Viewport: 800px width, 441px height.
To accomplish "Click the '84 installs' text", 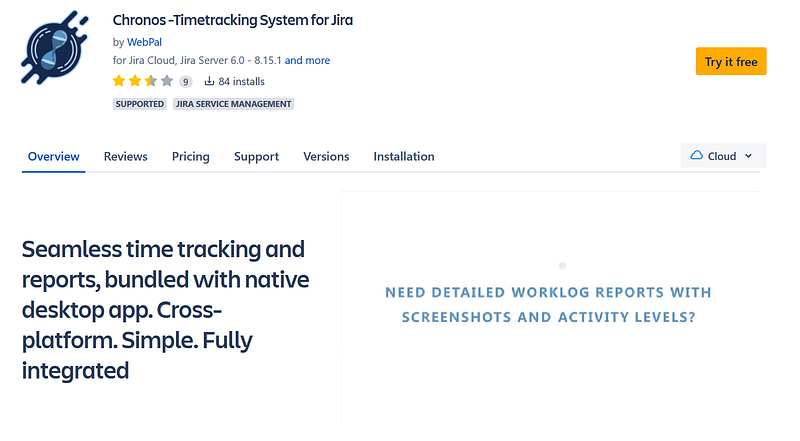I will (x=241, y=82).
